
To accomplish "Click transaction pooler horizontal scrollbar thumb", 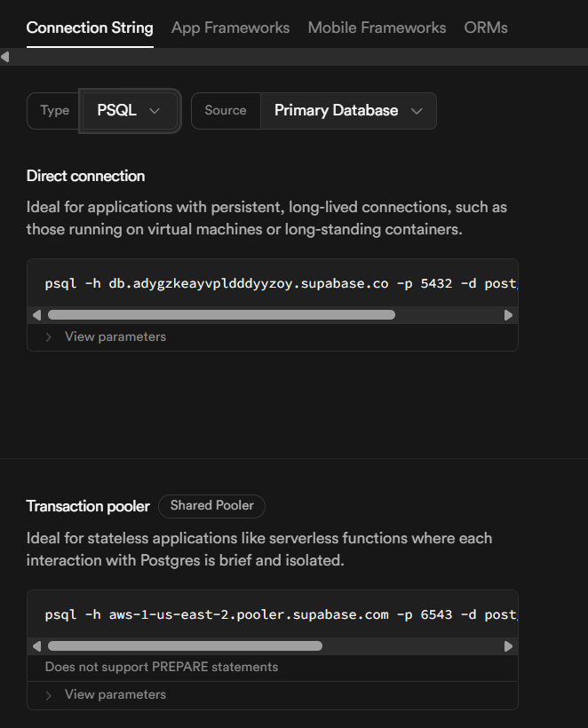I will click(185, 646).
